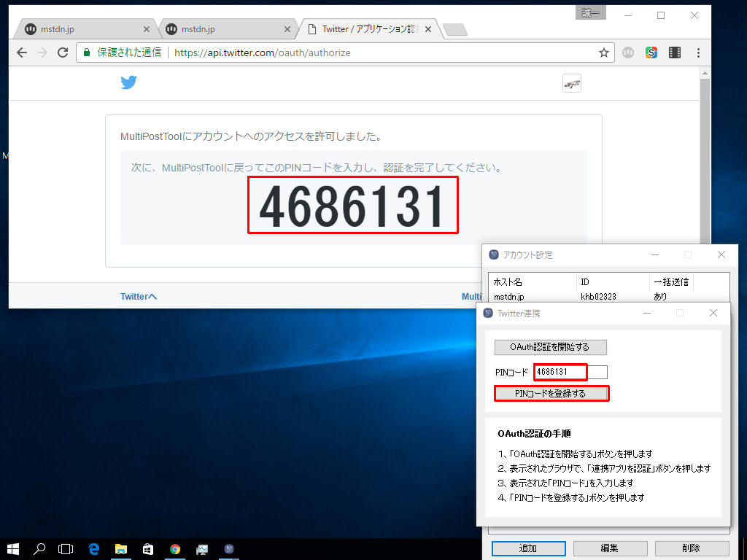Click the displayed PIN number 4686131
Viewport: 747px width, 560px height.
pyautogui.click(x=352, y=206)
